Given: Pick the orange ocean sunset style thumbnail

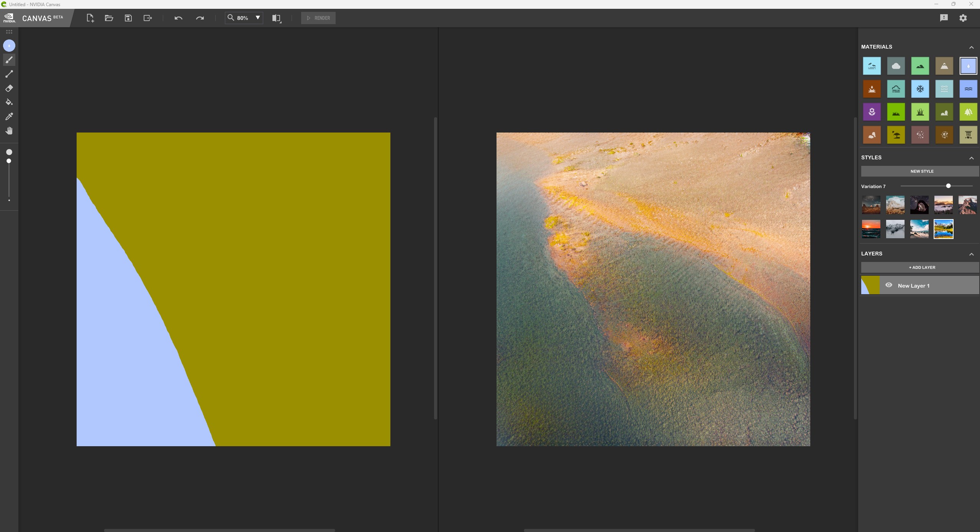Looking at the screenshot, I should click(x=871, y=229).
